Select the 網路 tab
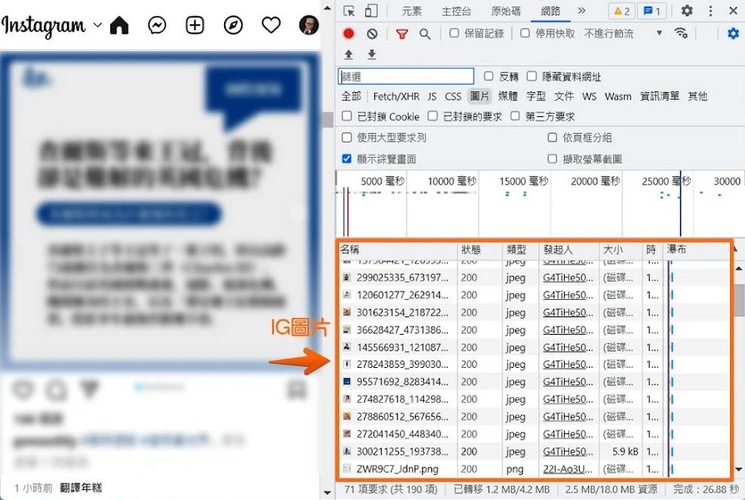 pyautogui.click(x=550, y=11)
